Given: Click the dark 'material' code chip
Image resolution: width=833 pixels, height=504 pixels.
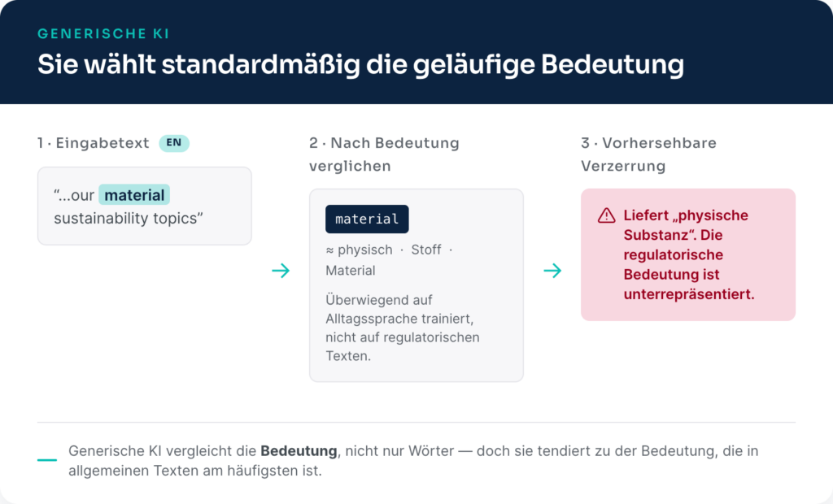Looking at the screenshot, I should point(367,219).
